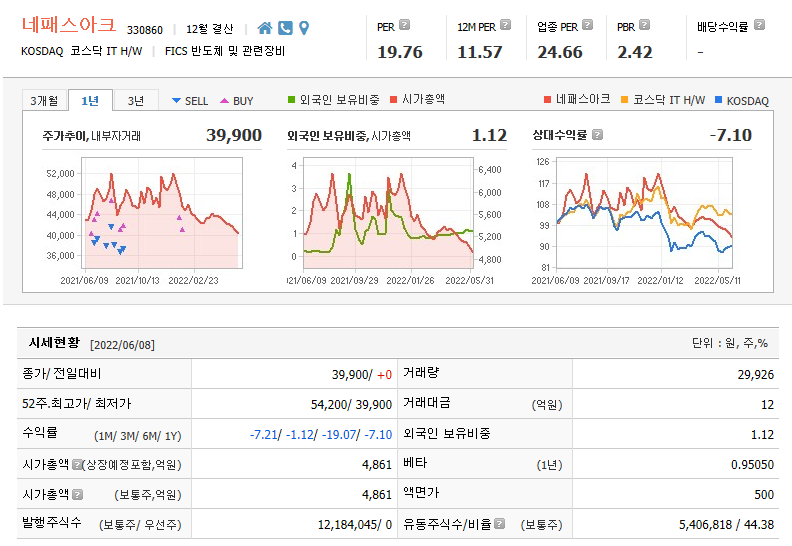Select the 1년 chart period tab
792x546 pixels.
[90, 101]
